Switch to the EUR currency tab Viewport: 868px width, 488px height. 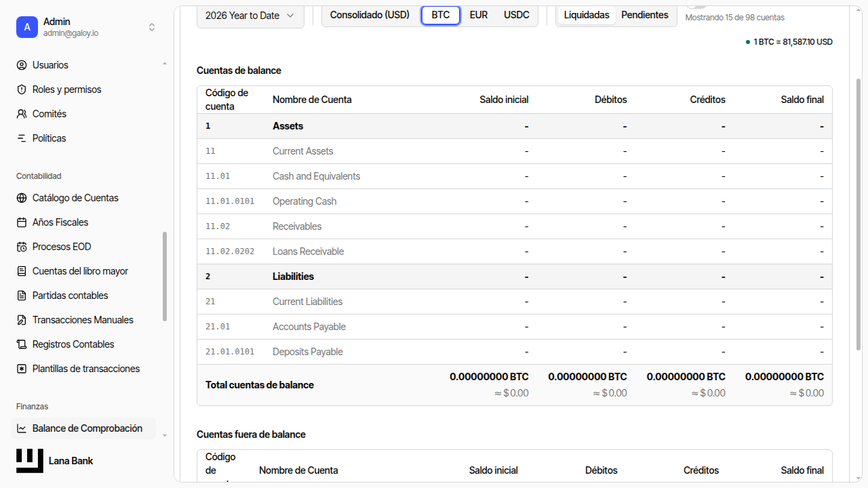click(x=479, y=15)
